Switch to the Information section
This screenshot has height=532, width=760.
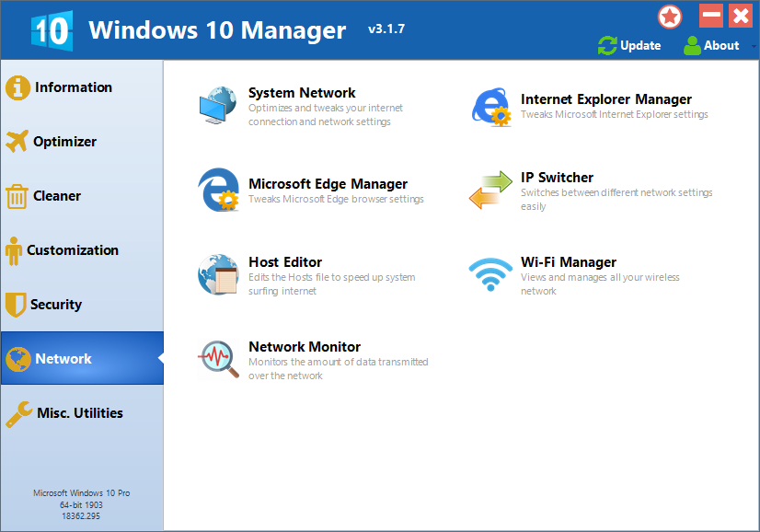68,87
